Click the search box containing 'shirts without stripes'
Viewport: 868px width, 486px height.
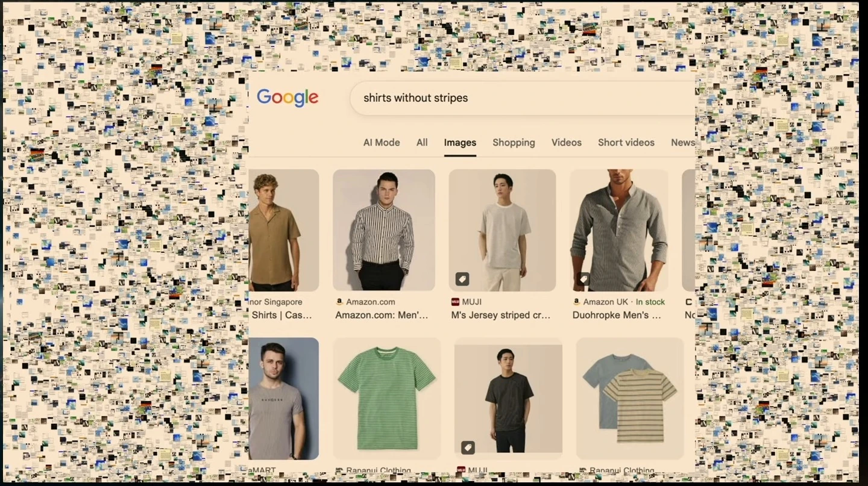point(522,98)
